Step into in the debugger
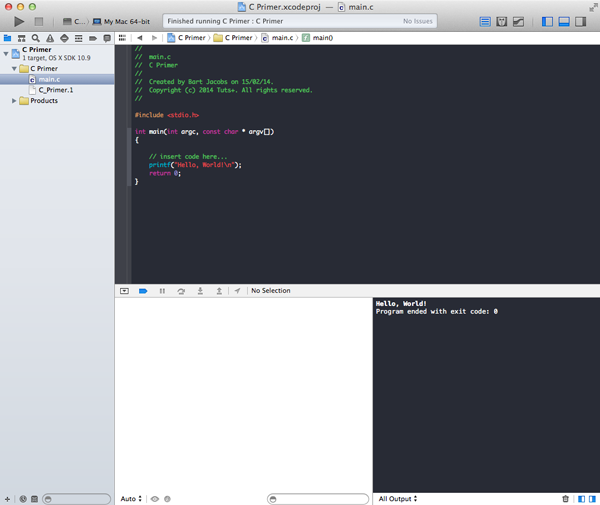600x505 pixels. point(200,291)
